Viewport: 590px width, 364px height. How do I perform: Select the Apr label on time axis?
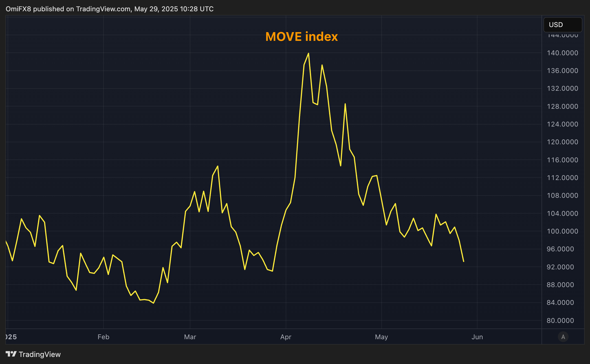(286, 337)
